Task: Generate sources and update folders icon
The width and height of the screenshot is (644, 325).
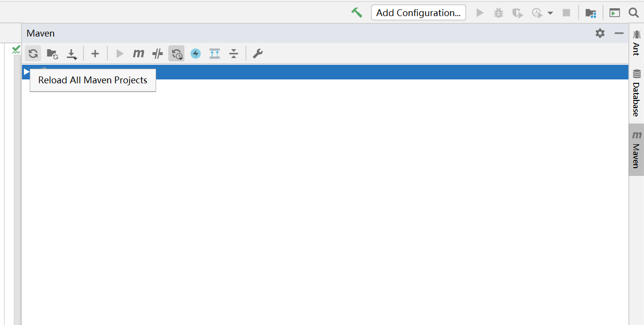Action: click(x=52, y=54)
